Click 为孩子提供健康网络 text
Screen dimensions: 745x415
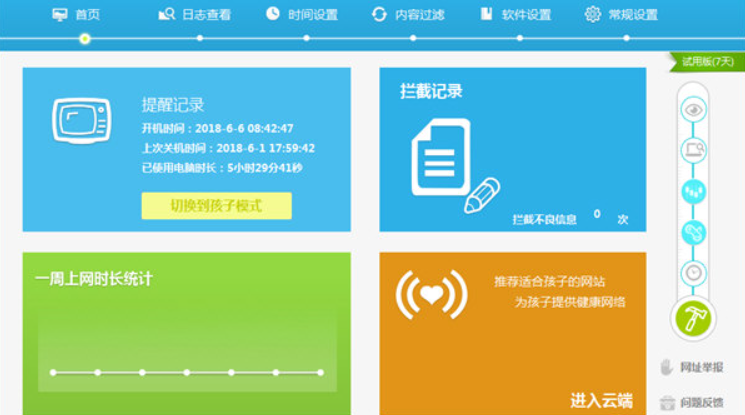pos(570,302)
